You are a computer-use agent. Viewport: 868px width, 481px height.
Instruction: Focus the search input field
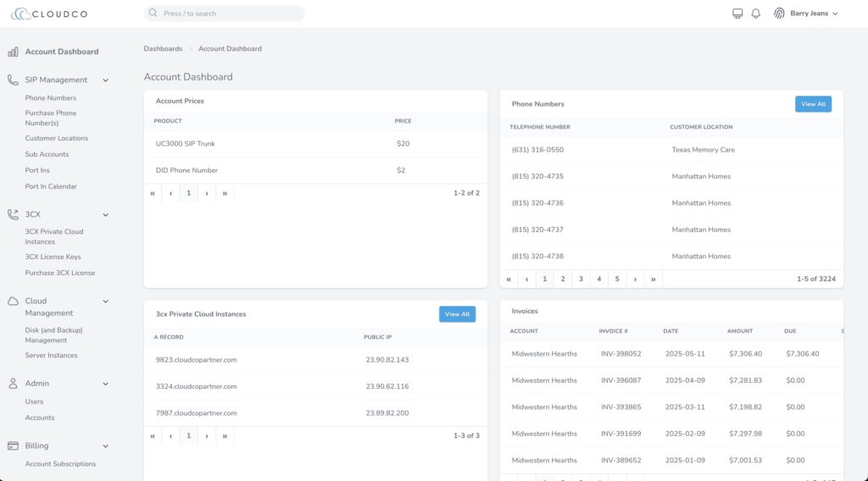(225, 14)
